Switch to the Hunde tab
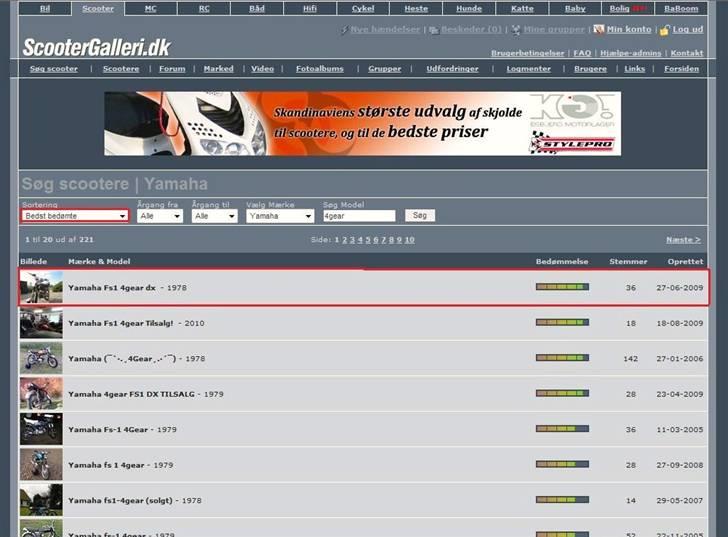 click(x=469, y=8)
